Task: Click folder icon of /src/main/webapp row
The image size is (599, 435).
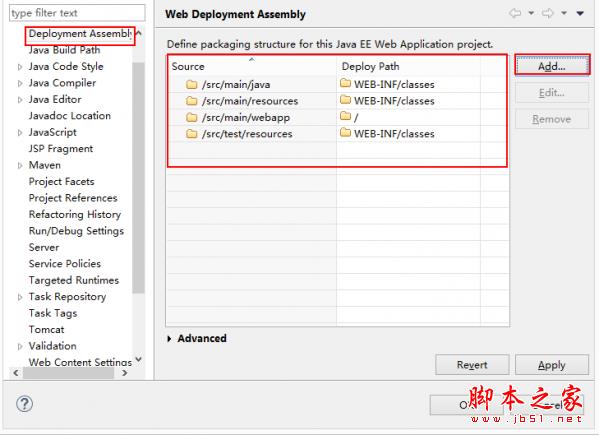Action: coord(191,117)
